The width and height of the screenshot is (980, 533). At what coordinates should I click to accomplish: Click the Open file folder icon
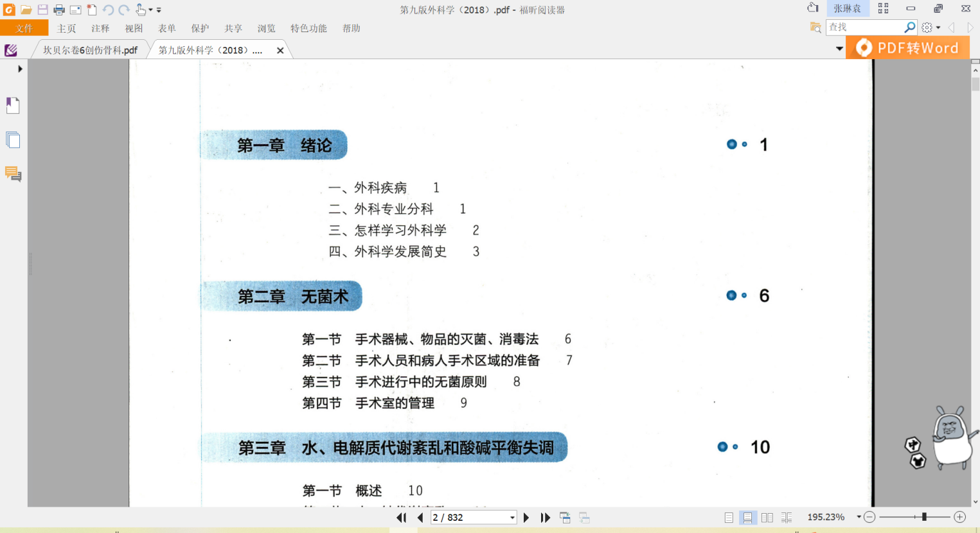[26, 10]
